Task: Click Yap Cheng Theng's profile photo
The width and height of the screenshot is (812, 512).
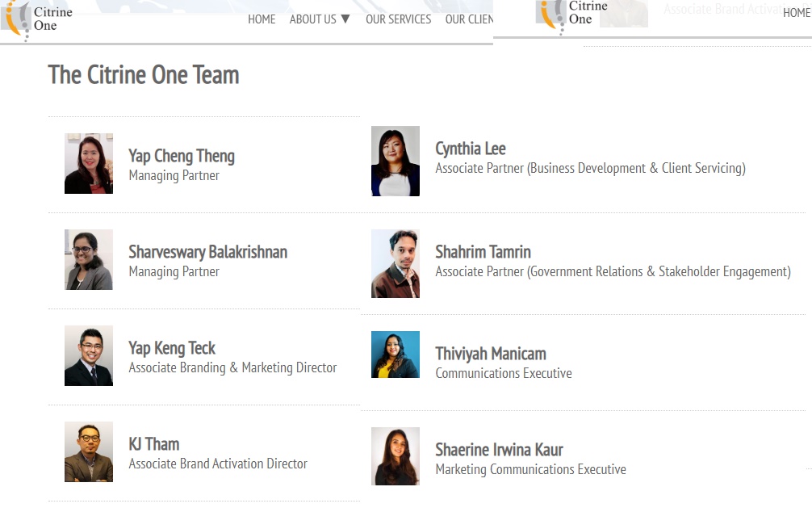Action: click(89, 164)
